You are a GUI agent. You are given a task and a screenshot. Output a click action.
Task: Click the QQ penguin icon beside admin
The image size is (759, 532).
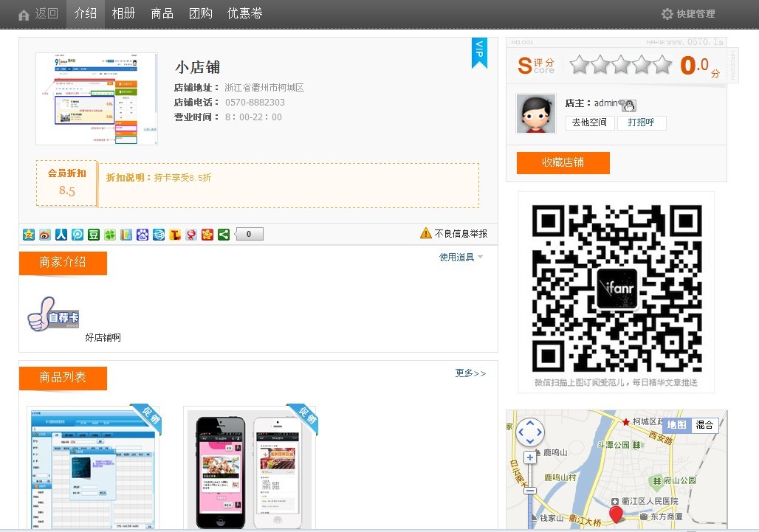[x=628, y=105]
